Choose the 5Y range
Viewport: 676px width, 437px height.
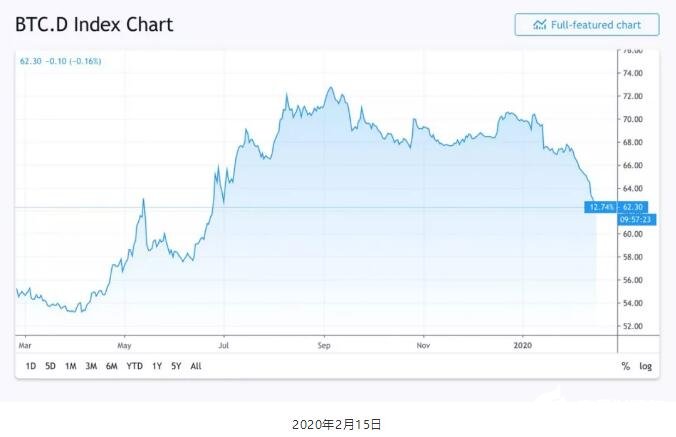176,366
